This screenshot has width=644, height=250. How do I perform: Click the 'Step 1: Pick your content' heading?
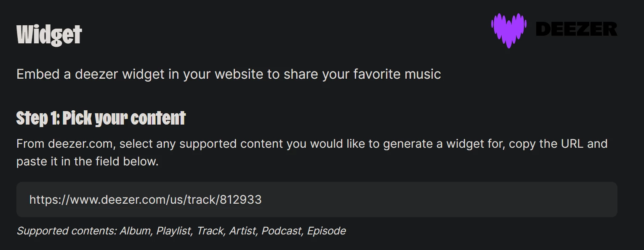[101, 119]
